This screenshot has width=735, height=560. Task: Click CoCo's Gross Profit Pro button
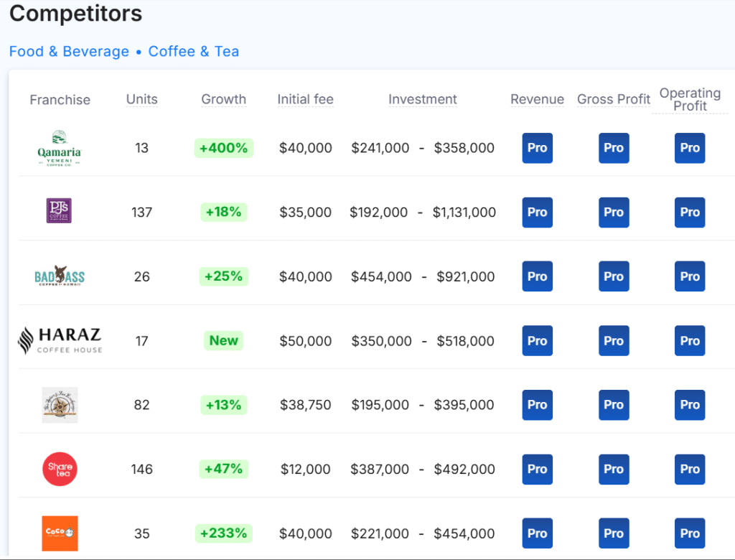[614, 533]
